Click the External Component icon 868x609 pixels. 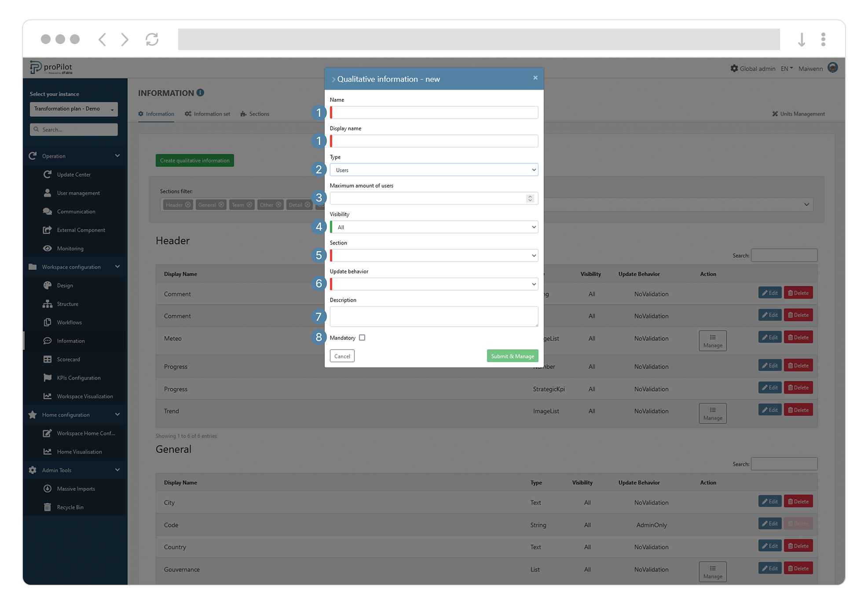point(48,230)
